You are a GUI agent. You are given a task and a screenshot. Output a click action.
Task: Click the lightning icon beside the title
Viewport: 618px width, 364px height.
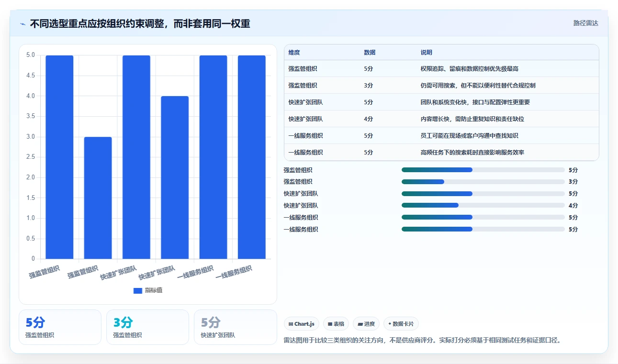[23, 24]
